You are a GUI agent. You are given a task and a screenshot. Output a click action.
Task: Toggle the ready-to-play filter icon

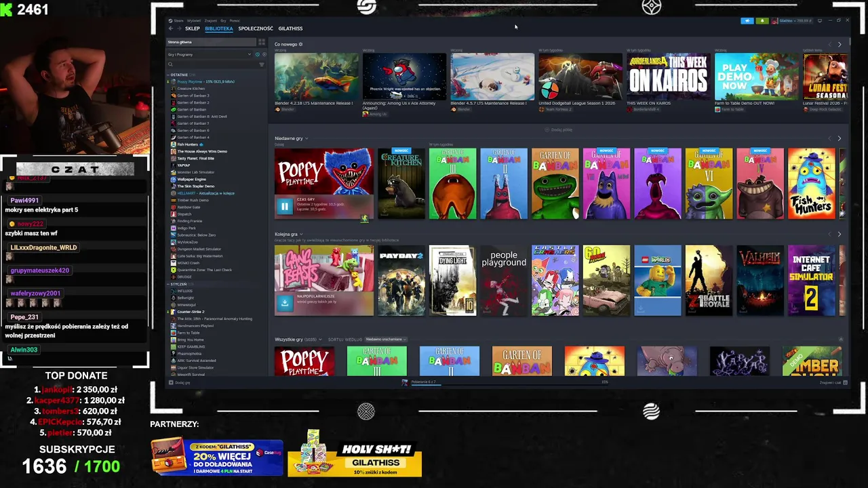tap(264, 54)
